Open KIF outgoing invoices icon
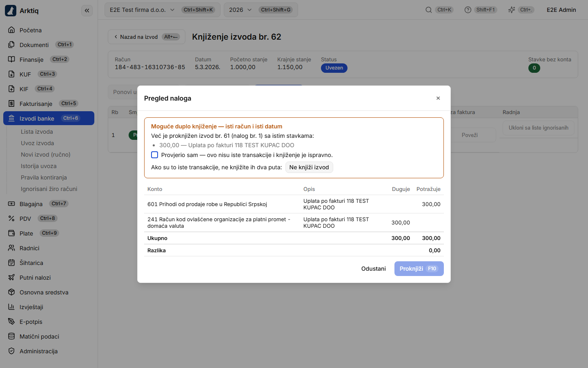 click(11, 89)
